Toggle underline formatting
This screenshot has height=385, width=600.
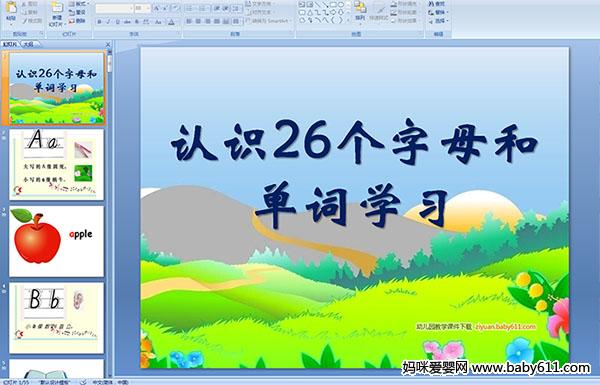117,22
